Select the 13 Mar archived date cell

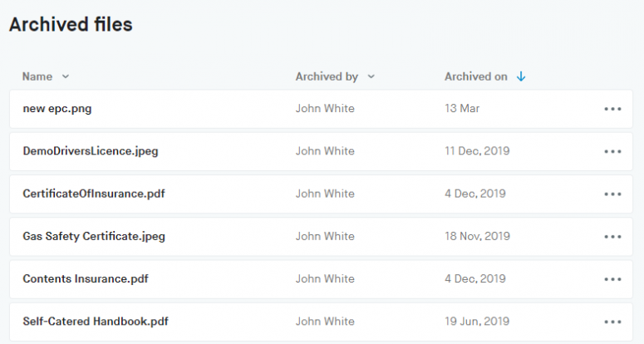[462, 109]
